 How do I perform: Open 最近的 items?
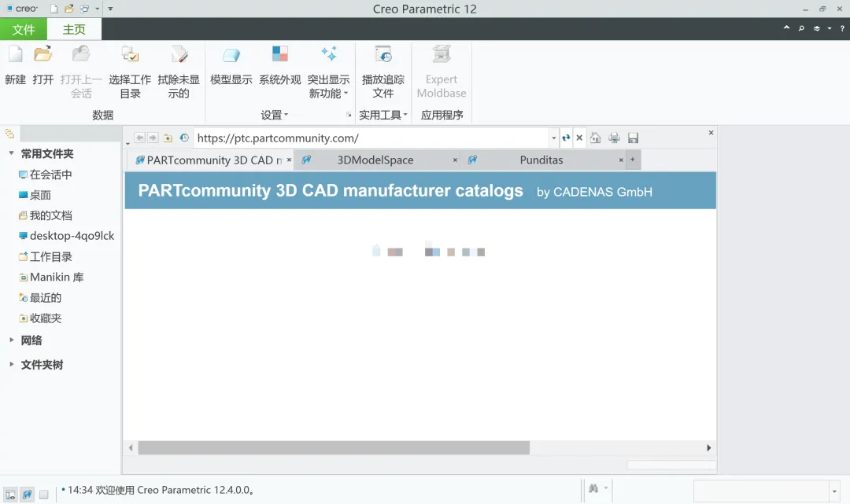(40, 298)
